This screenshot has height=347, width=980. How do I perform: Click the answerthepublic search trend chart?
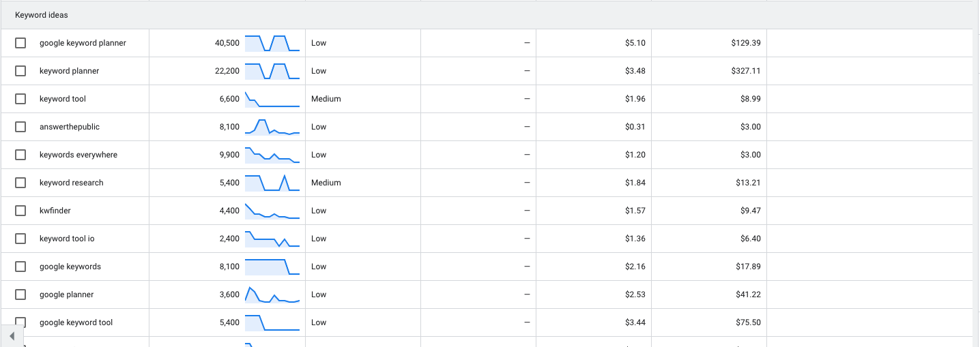point(272,127)
